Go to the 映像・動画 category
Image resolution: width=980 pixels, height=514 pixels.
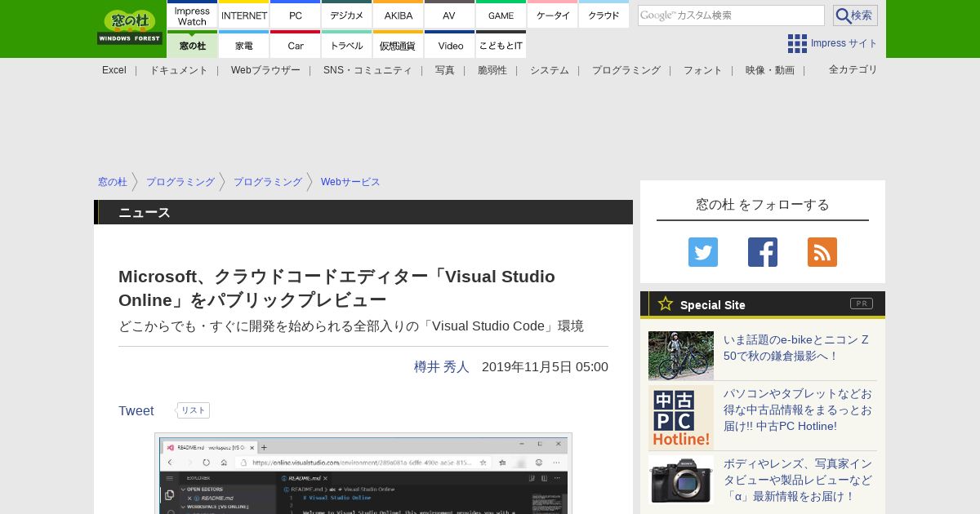[x=770, y=70]
